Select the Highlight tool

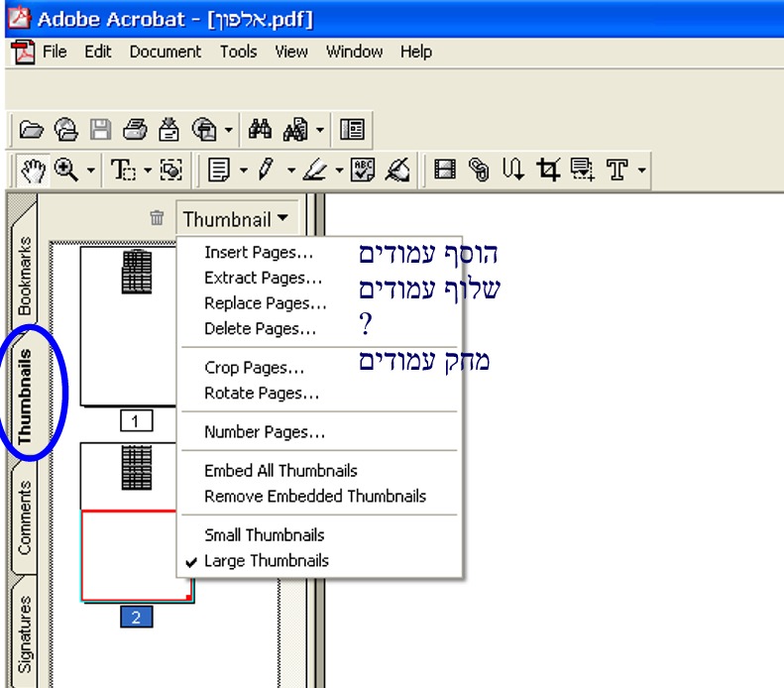point(314,170)
